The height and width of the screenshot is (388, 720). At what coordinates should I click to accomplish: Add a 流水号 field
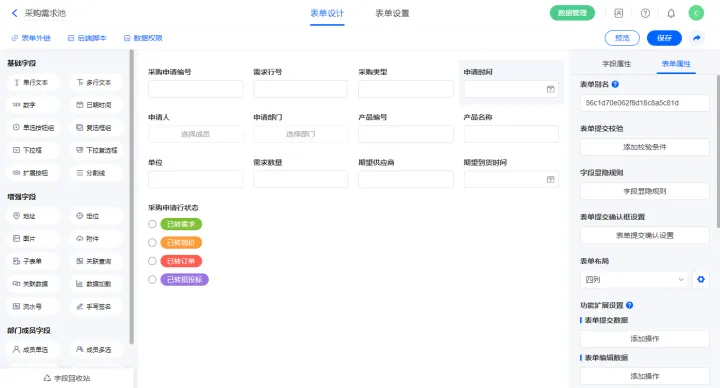(34, 306)
